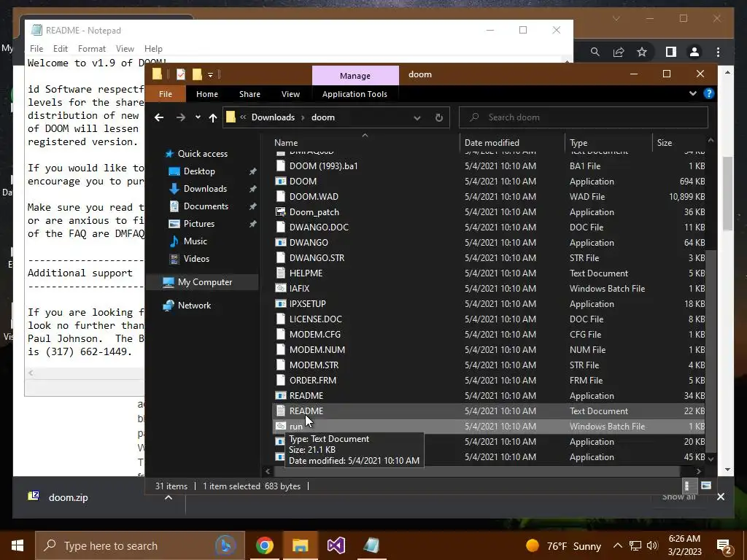Viewport: 747px width, 560px height.
Task: Click the Forward arrow in File Explorer
Action: click(x=181, y=117)
